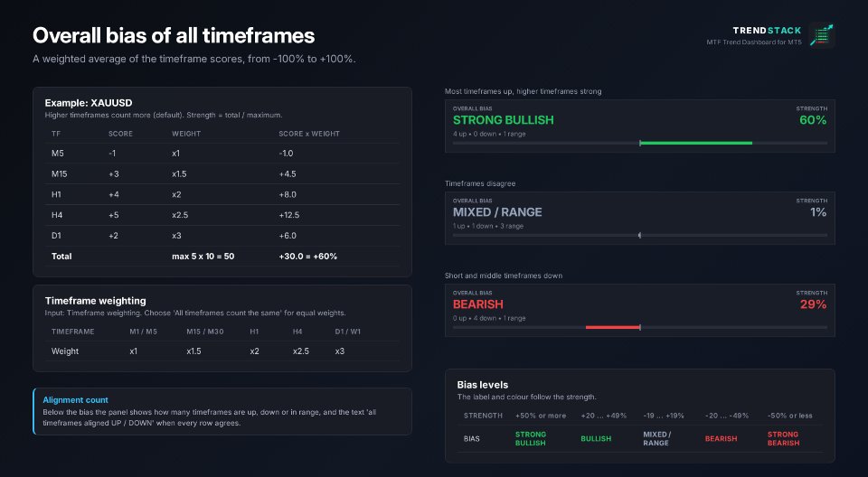The width and height of the screenshot is (868, 477).
Task: Click '4 up • 0 down • 1 range' text
Action: coord(489,134)
